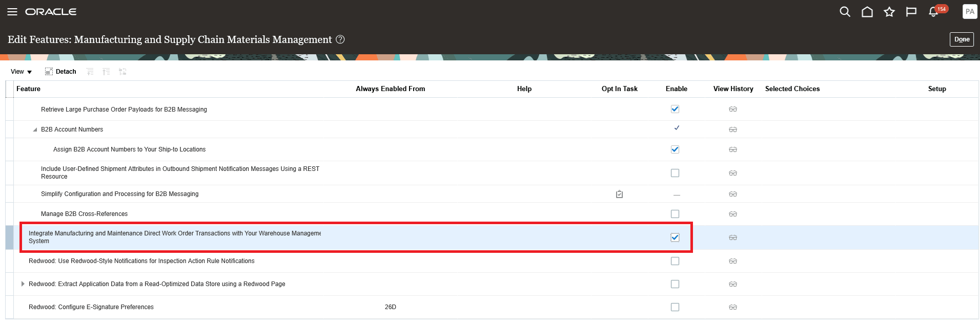980x325 pixels.
Task: Enable Redwood-Style Notifications for Inspection Action Rule
Action: (675, 261)
